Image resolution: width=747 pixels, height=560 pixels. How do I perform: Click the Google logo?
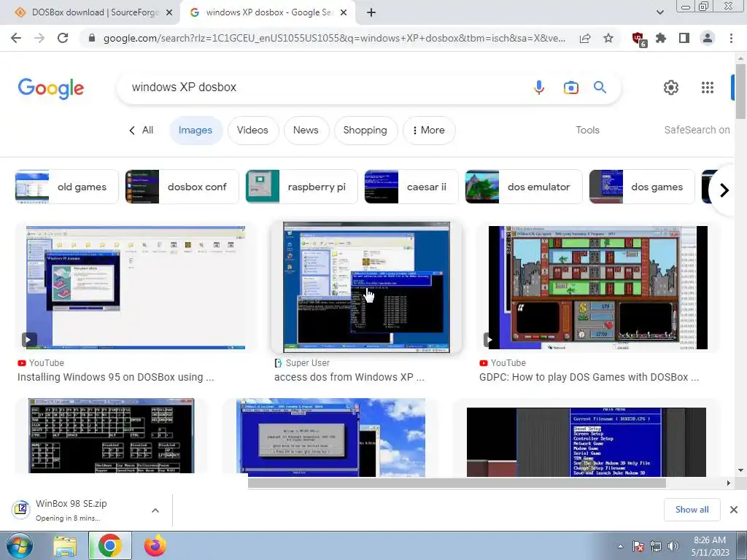coord(51,88)
